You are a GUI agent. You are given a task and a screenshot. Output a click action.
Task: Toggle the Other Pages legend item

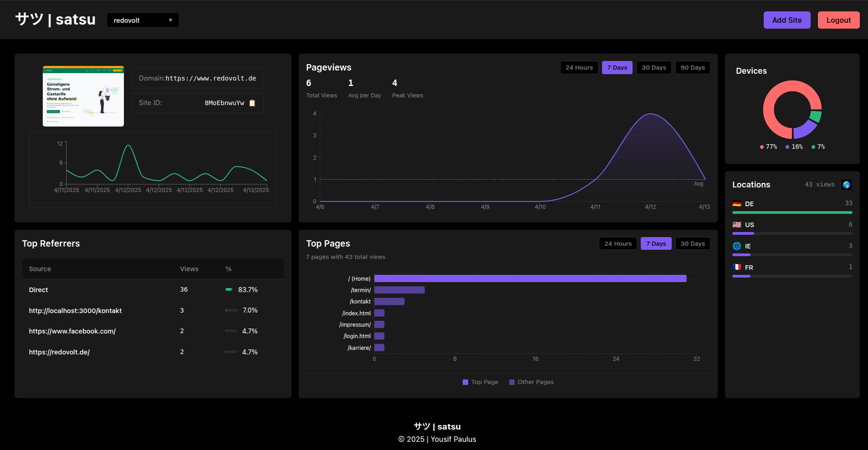tap(531, 382)
